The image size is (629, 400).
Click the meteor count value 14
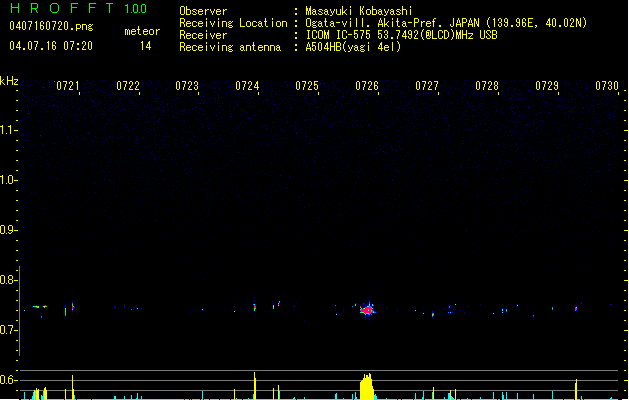[146, 46]
